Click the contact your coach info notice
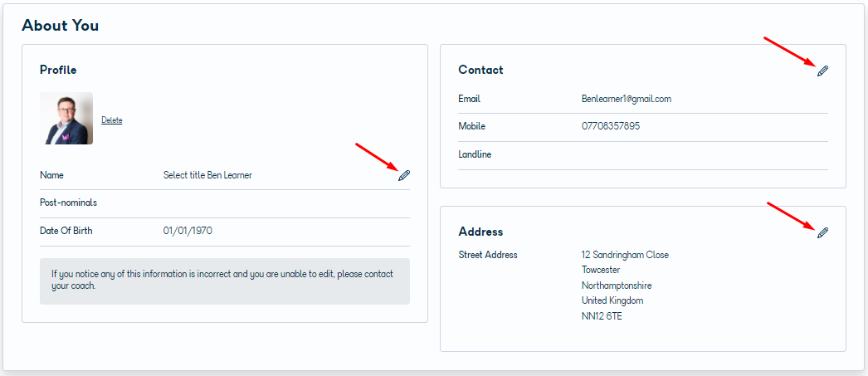This screenshot has height=376, width=868. point(225,281)
